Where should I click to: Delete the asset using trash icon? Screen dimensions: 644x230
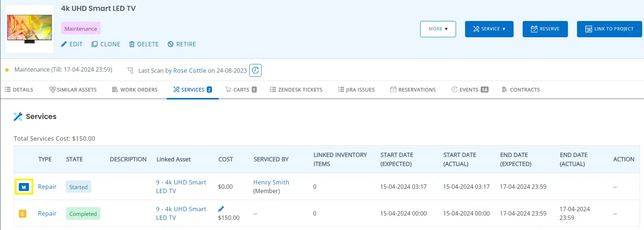click(144, 44)
